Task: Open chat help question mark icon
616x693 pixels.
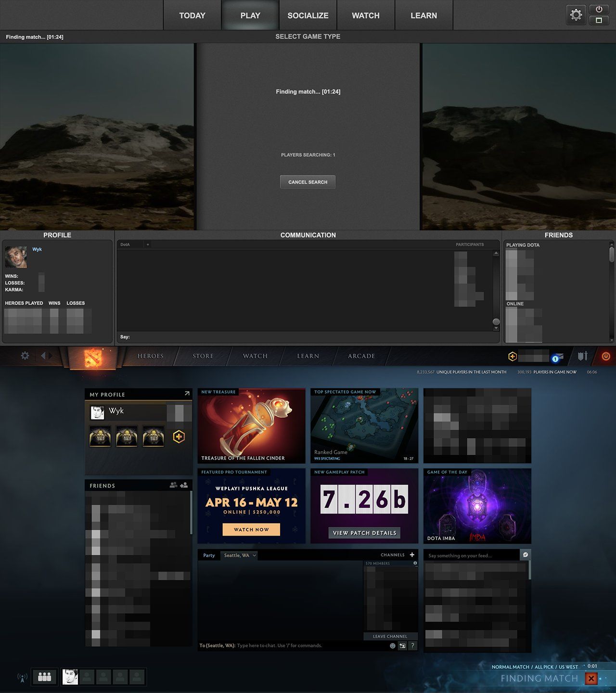Action: (412, 646)
